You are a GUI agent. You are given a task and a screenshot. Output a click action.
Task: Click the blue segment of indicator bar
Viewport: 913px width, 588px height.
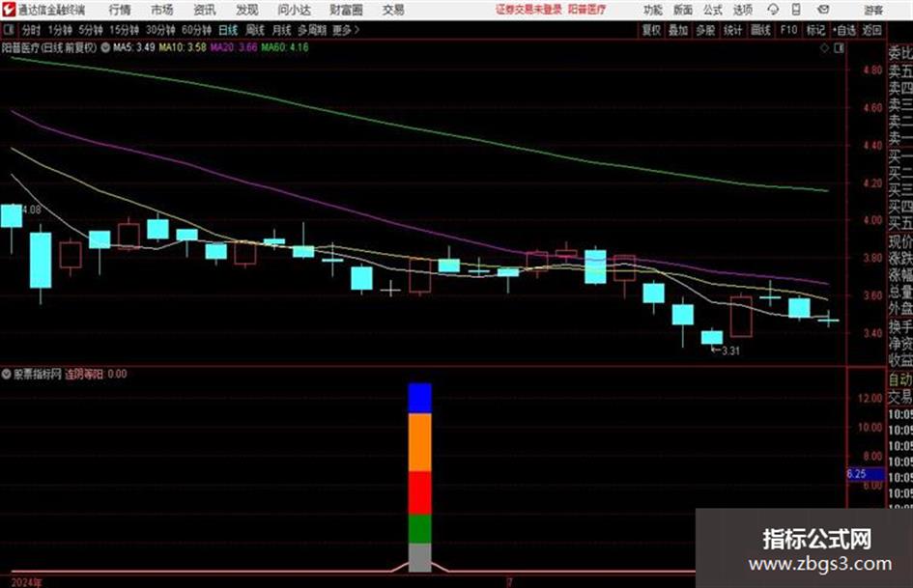pos(420,398)
